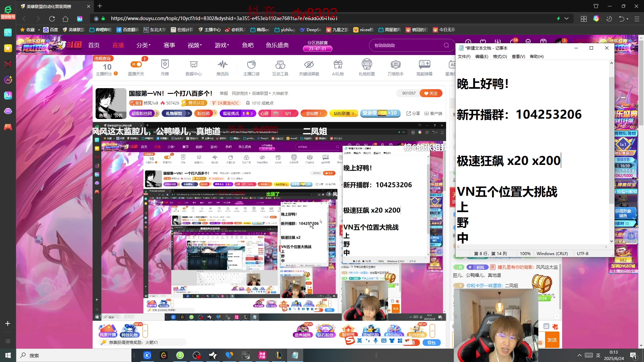
Task: Expand 分类 category dropdown
Action: click(x=144, y=45)
